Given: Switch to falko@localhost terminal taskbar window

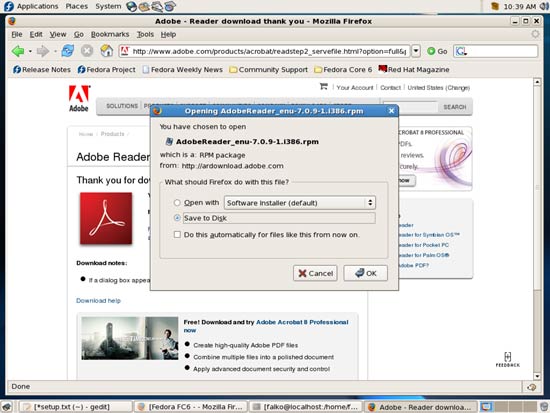Looking at the screenshot, I should tap(306, 407).
